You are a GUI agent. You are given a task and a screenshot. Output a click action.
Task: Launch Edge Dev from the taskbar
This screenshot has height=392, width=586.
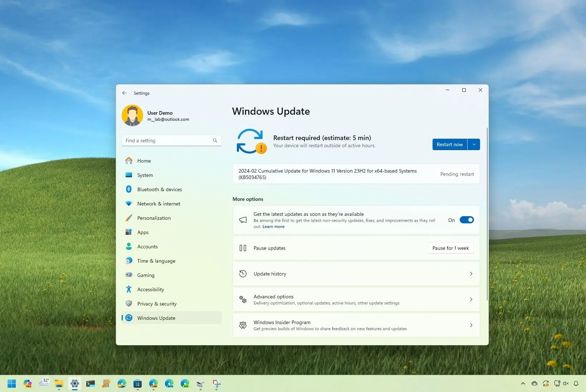click(185, 384)
